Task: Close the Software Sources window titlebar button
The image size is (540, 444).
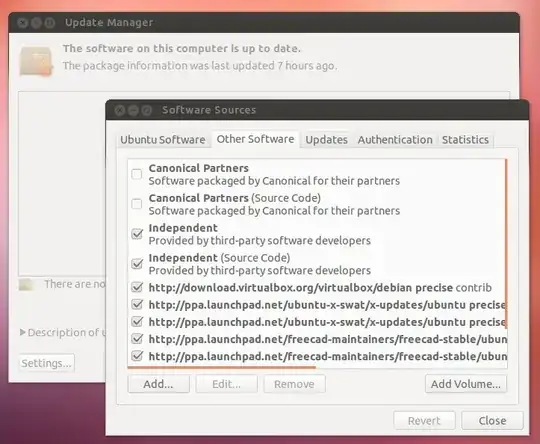Action: click(x=120, y=110)
